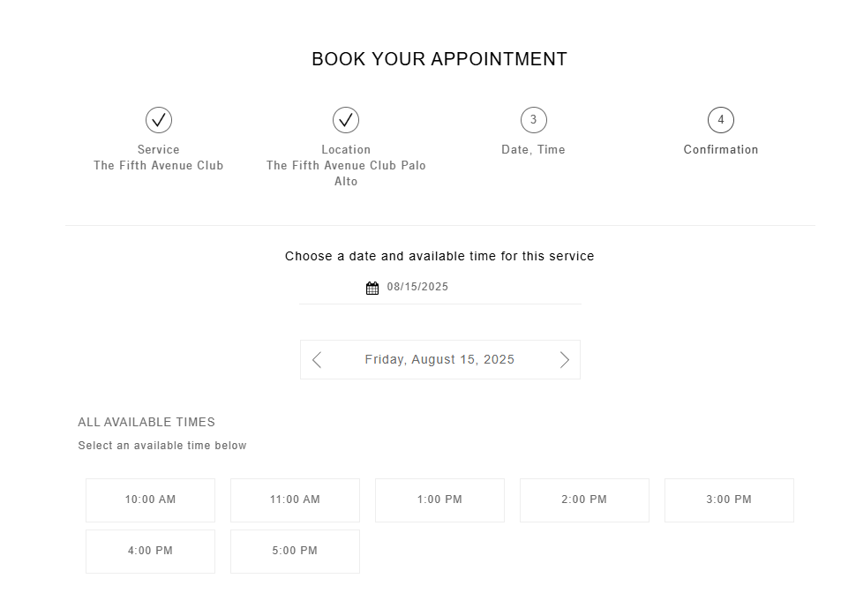The width and height of the screenshot is (856, 616).
Task: Choose the 10:00 AM time slot
Action: click(x=150, y=500)
